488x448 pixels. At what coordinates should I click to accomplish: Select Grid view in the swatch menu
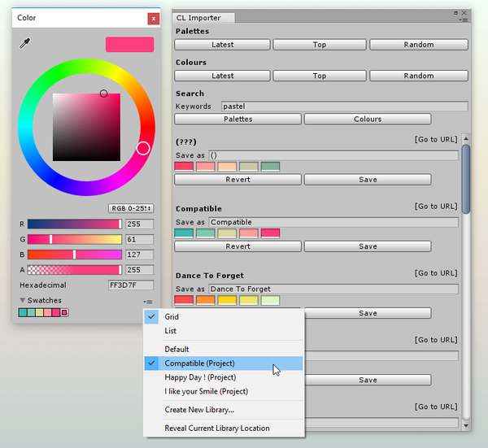click(x=172, y=316)
